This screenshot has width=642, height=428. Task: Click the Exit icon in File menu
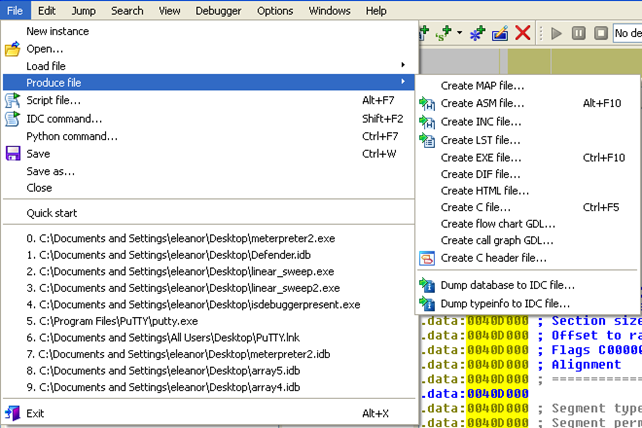13,413
